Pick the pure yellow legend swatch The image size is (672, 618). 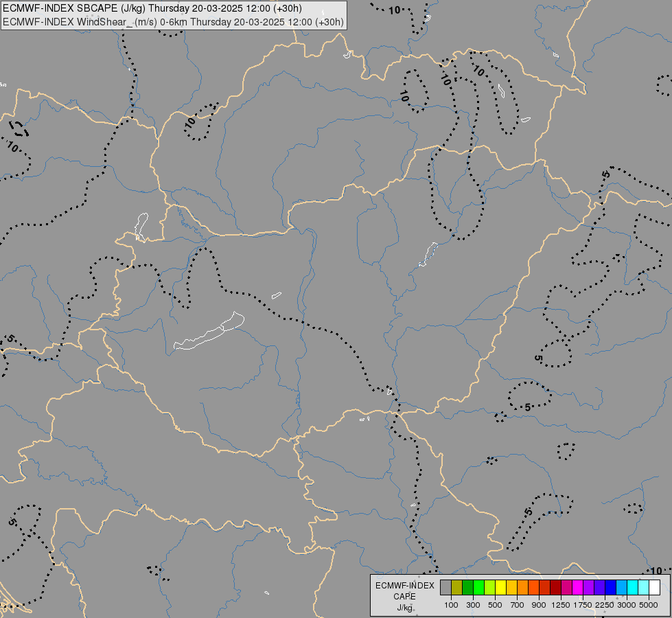[500, 587]
